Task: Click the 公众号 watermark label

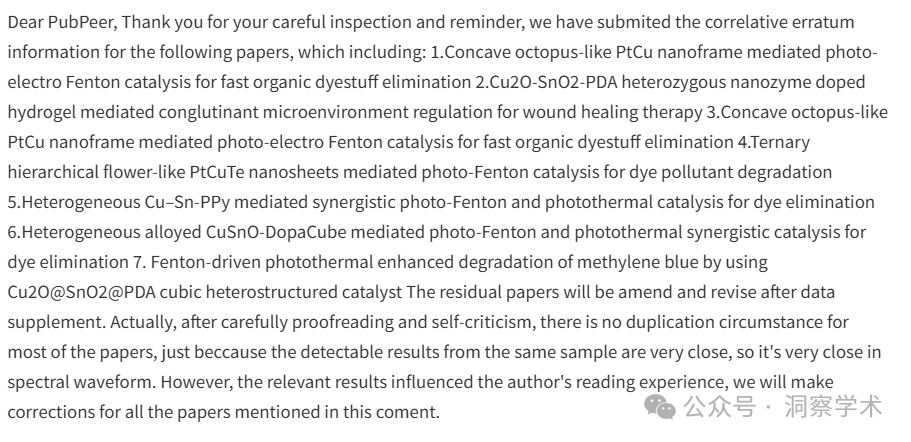Action: click(x=719, y=407)
